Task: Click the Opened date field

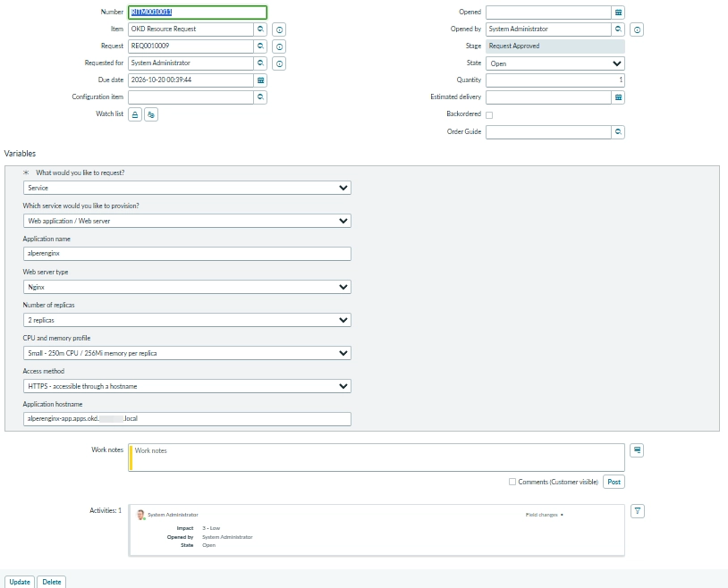Action: tap(549, 13)
